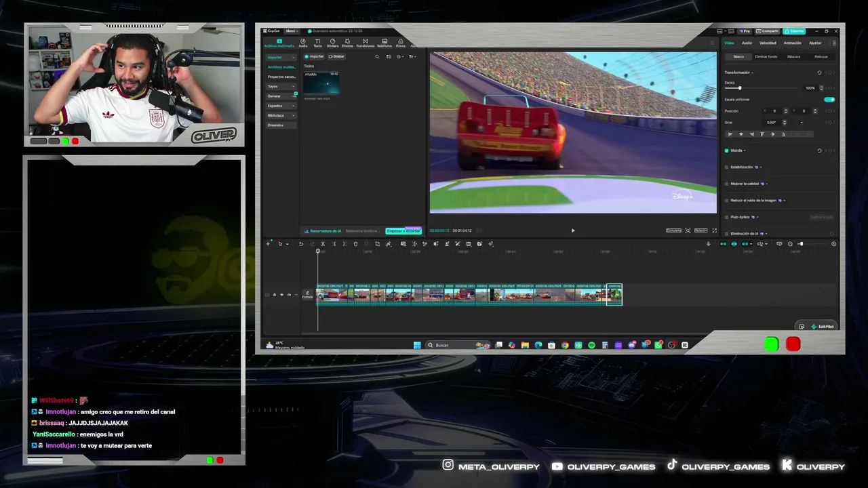
Task: Enable Mejorar la calidad checkbox
Action: (x=727, y=184)
